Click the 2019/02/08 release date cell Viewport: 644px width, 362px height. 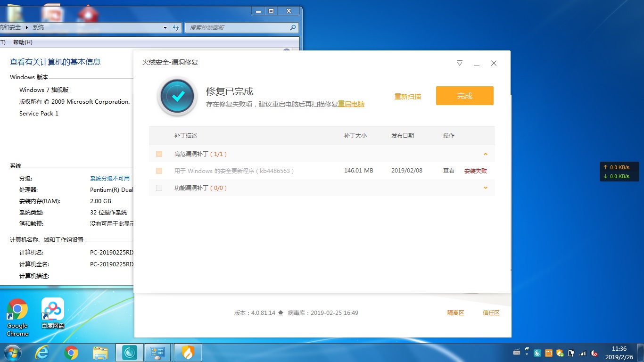pyautogui.click(x=407, y=171)
